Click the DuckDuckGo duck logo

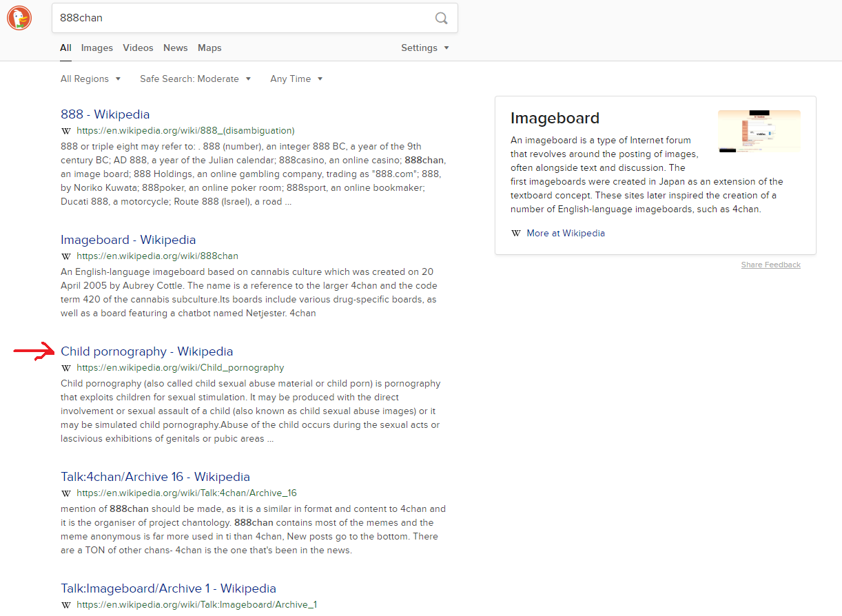click(19, 18)
